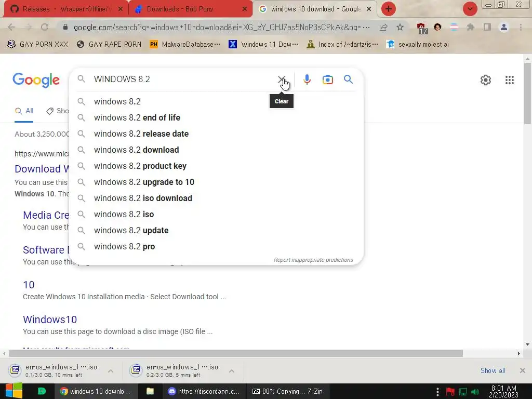The height and width of the screenshot is (399, 532).
Task: Click the address bar URL
Action: [x=221, y=27]
